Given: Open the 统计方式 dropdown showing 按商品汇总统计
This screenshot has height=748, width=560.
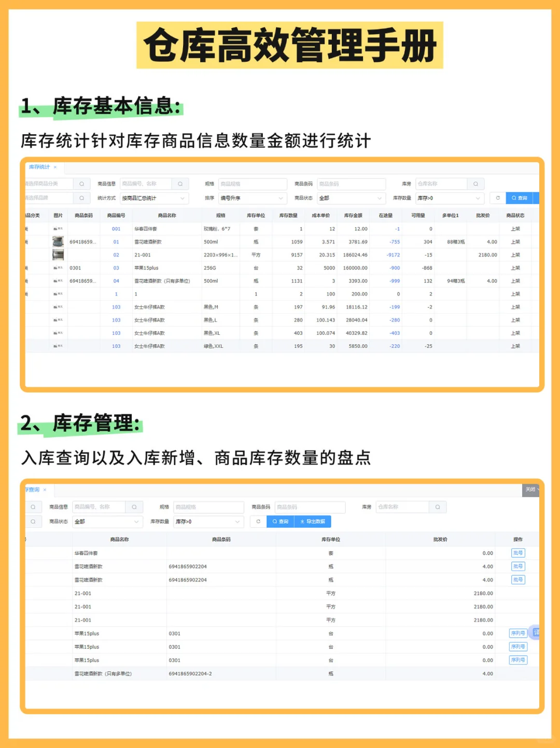Looking at the screenshot, I should pyautogui.click(x=153, y=198).
